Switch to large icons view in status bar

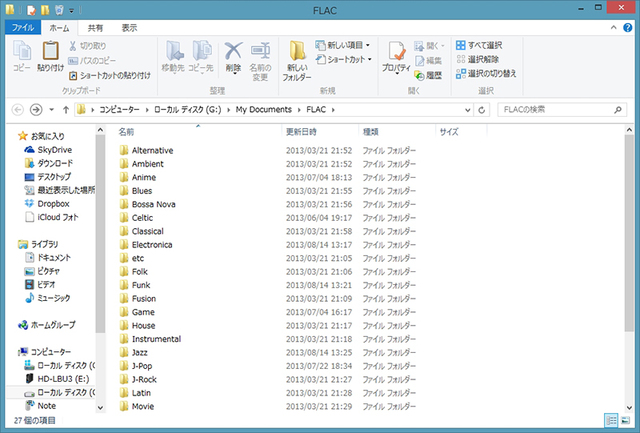(625, 421)
